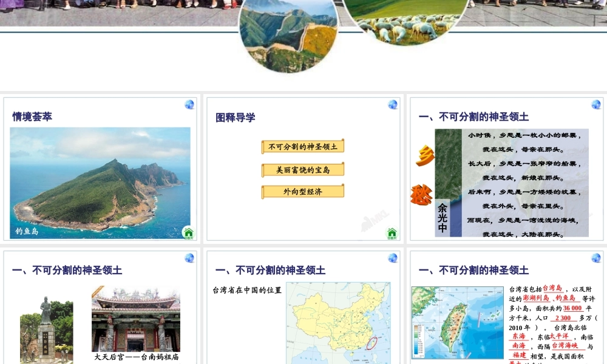This screenshot has height=364, width=607.
Task: Click the red answer 东海
Action: [519, 336]
